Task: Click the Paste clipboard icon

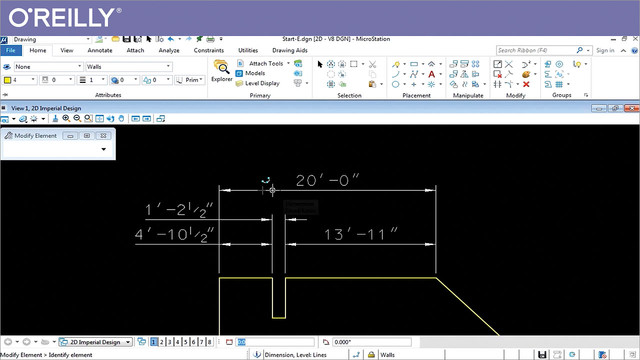Action: coord(372,84)
